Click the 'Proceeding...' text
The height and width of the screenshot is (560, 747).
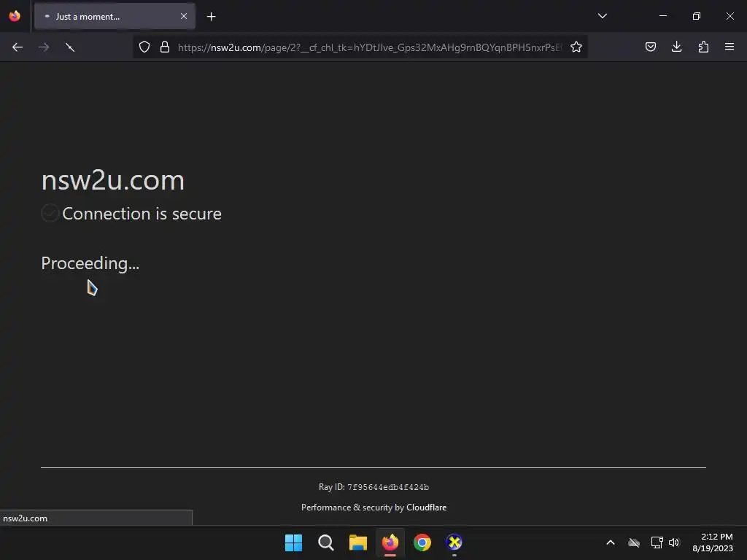click(x=90, y=263)
